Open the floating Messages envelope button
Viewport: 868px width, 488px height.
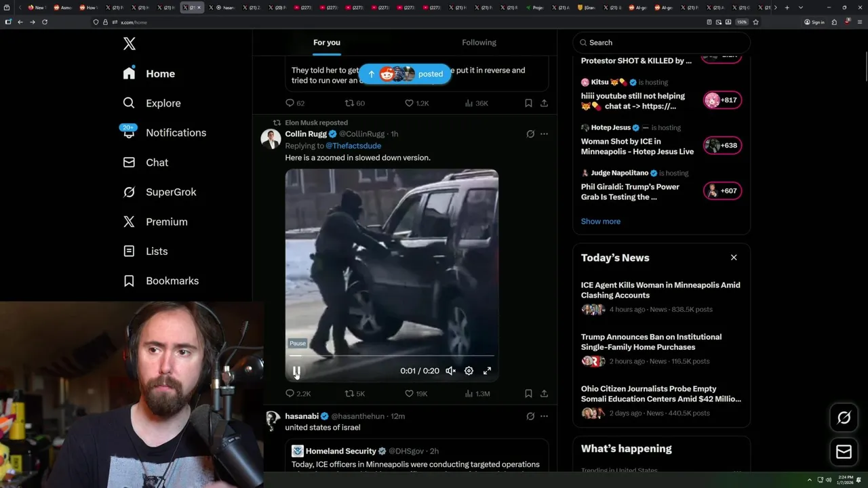(x=844, y=452)
